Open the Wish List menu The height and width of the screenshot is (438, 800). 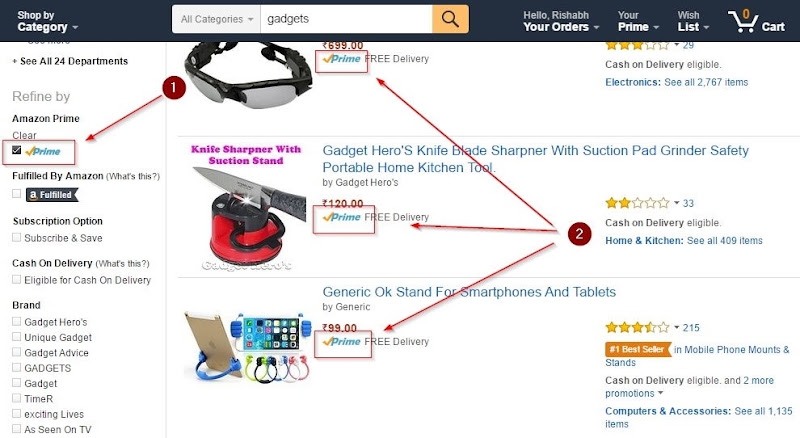point(693,21)
